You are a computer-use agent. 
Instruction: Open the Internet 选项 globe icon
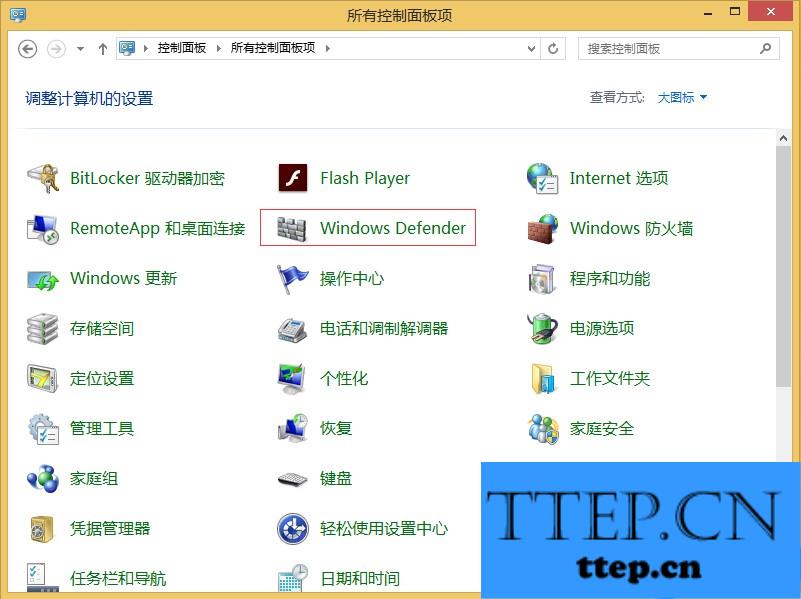coord(543,178)
